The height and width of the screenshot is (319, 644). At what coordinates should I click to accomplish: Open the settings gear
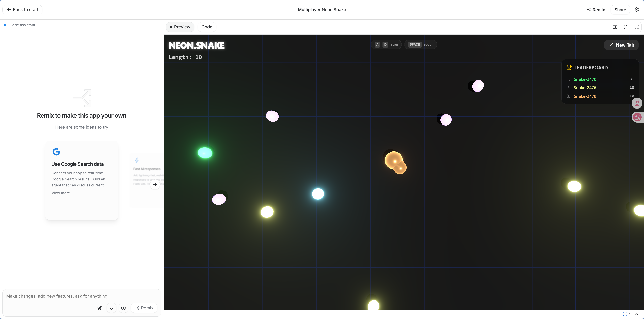click(x=637, y=9)
